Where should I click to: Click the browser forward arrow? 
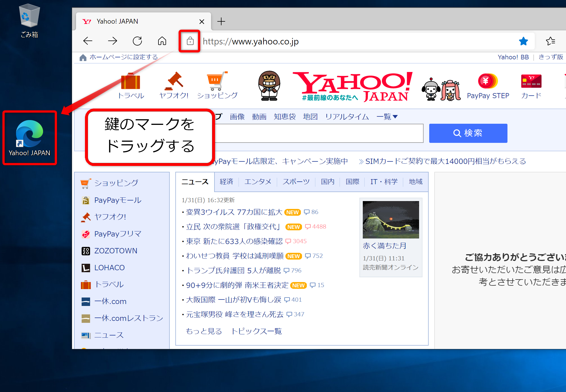tap(113, 41)
